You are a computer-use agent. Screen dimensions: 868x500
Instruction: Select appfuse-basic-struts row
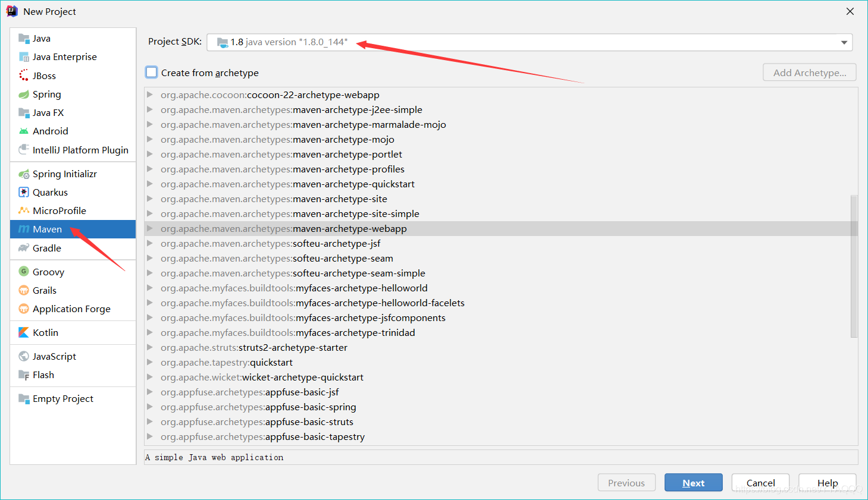pos(501,422)
